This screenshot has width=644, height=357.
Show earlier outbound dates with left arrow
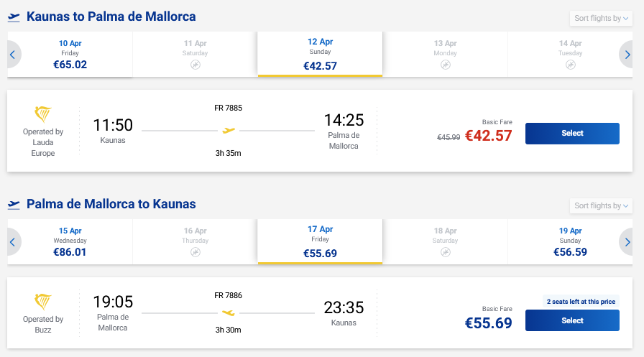12,54
